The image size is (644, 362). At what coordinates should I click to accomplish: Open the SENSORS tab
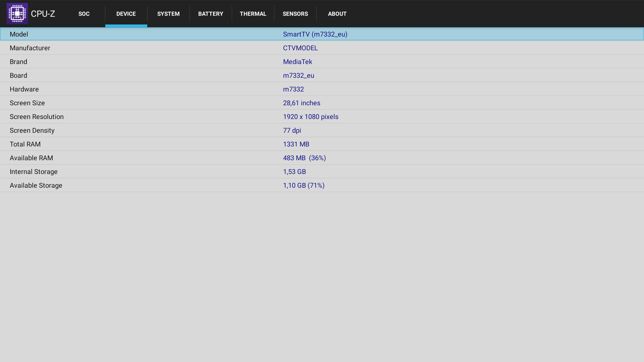[x=295, y=14]
